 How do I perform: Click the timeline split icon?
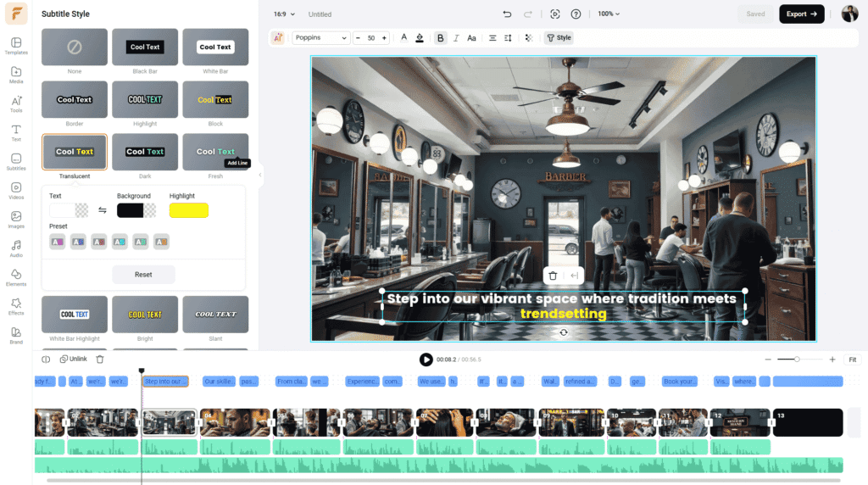46,359
